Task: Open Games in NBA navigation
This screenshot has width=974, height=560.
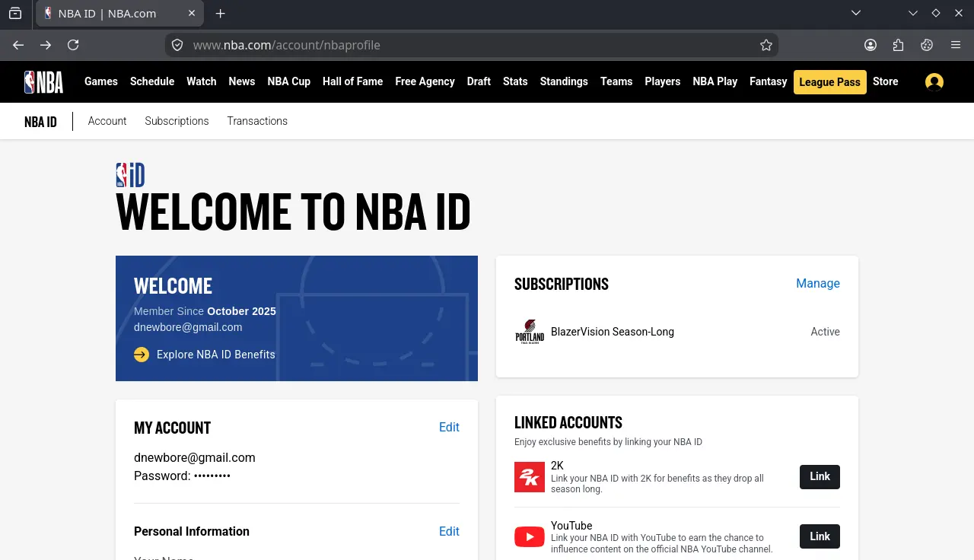Action: tap(101, 81)
